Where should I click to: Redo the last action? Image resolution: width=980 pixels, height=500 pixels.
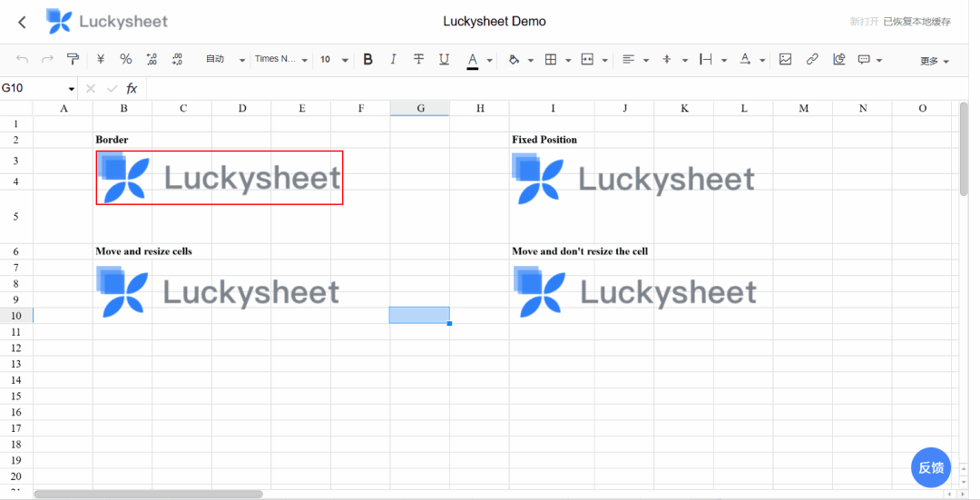[47, 59]
